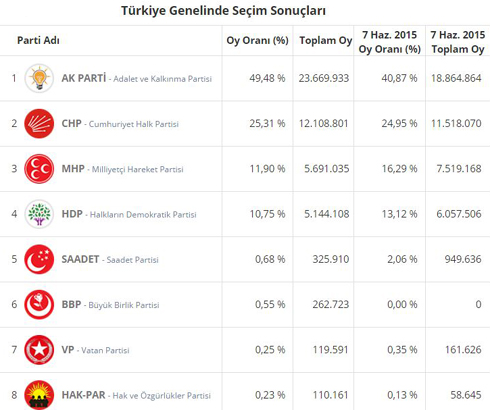
Task: Select the Parti Adı column header
Action: coord(38,40)
